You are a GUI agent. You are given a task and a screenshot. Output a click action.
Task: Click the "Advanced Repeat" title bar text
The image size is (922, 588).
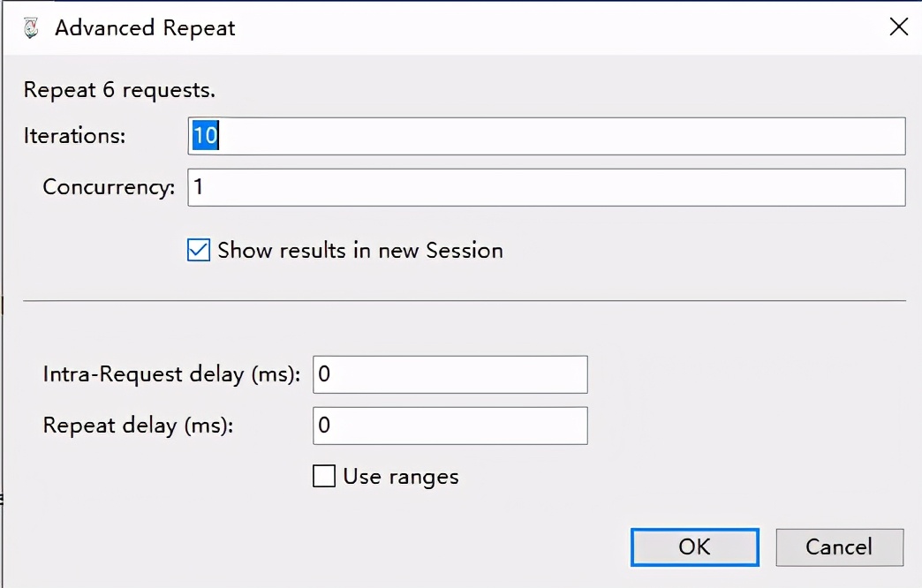(145, 28)
